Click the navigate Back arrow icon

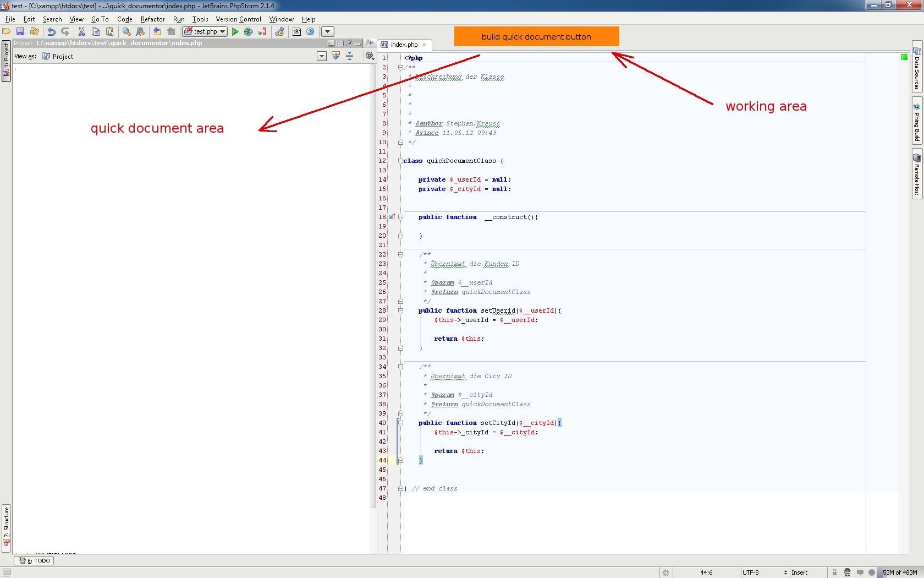[157, 32]
